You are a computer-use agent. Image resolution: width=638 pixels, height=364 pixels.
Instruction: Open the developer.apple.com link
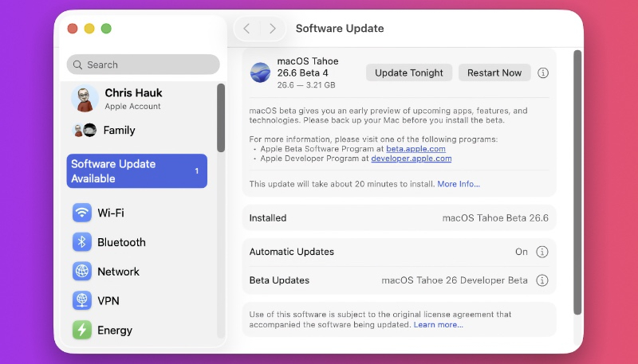point(412,159)
